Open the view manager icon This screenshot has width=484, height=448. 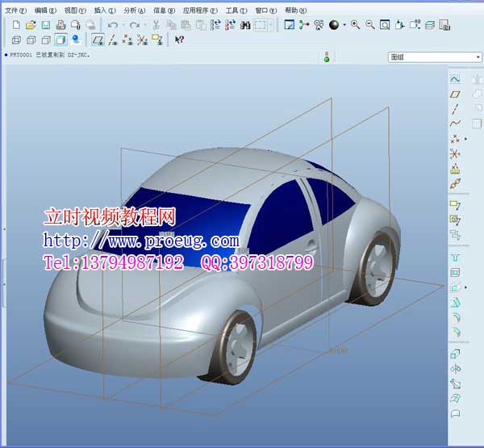point(444,25)
